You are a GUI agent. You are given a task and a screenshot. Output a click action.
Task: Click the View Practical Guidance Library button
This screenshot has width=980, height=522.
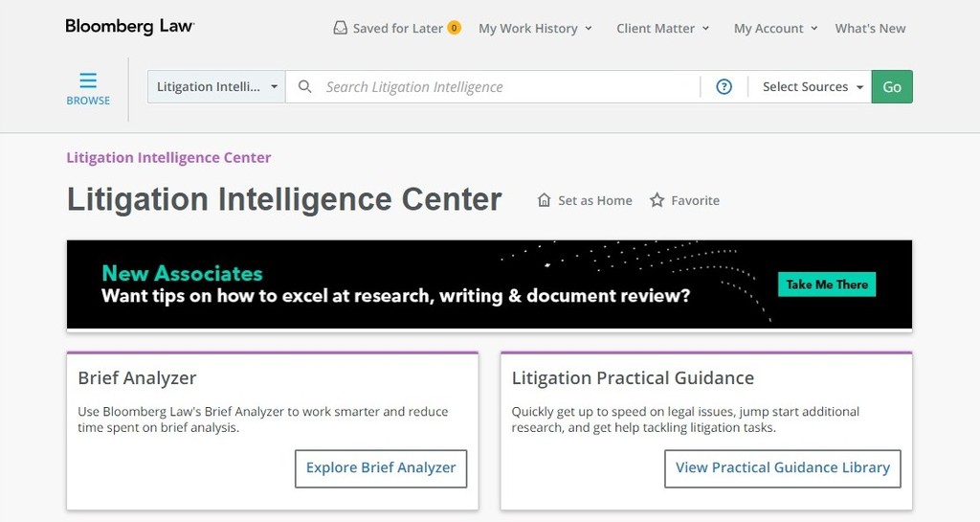click(782, 468)
